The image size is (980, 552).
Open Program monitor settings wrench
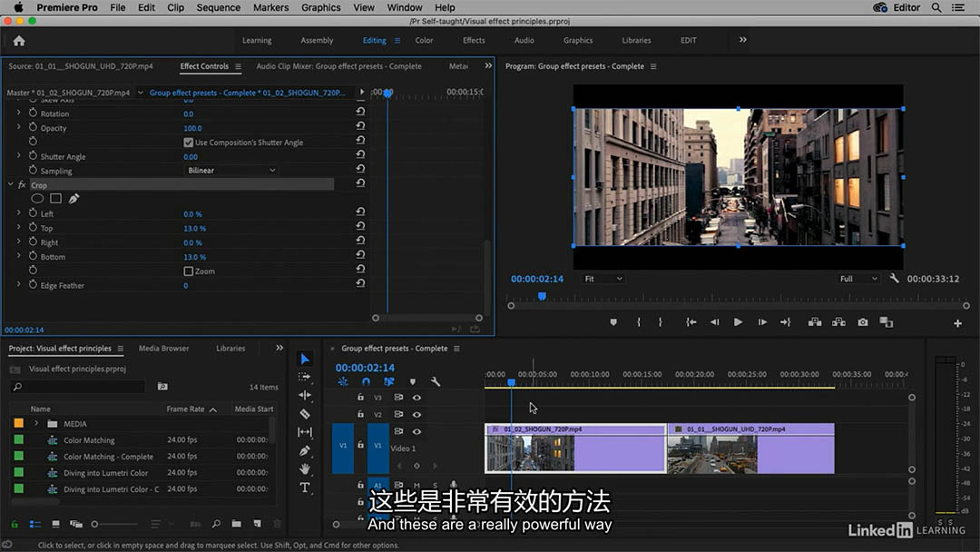coord(895,278)
